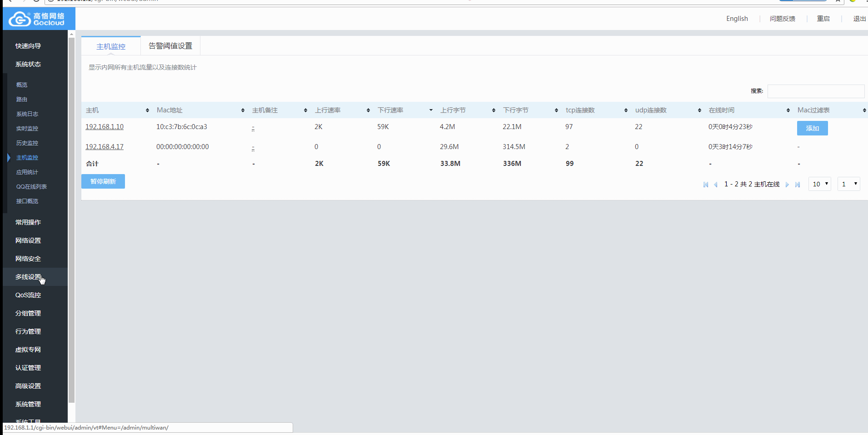Screen dimensions: 868x435
Task: Open 接口概览 submenu item
Action: pos(27,201)
